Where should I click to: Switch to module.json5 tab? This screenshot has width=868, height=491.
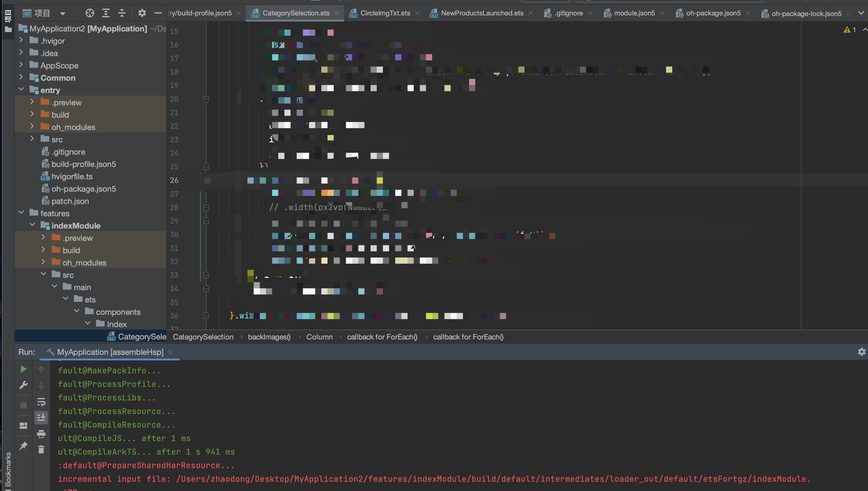click(634, 13)
